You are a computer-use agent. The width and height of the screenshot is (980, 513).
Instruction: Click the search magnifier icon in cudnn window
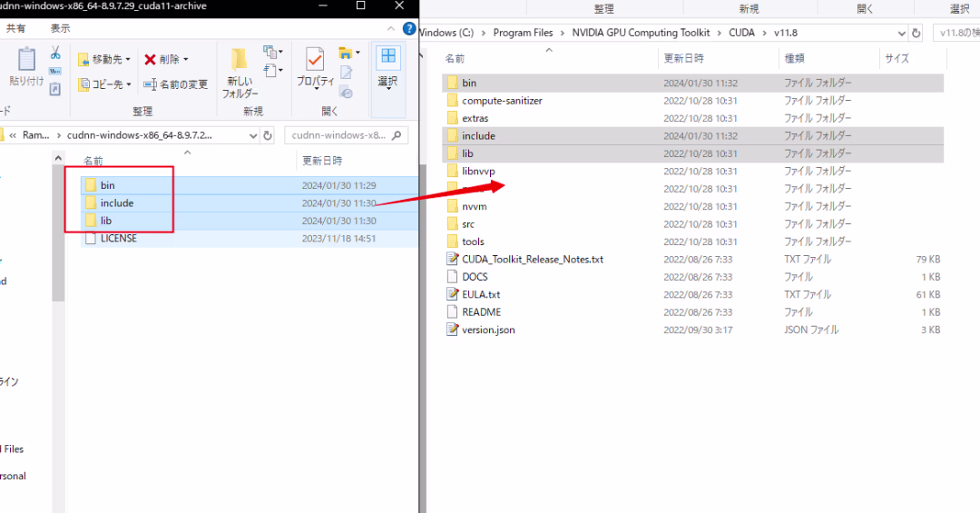click(397, 135)
